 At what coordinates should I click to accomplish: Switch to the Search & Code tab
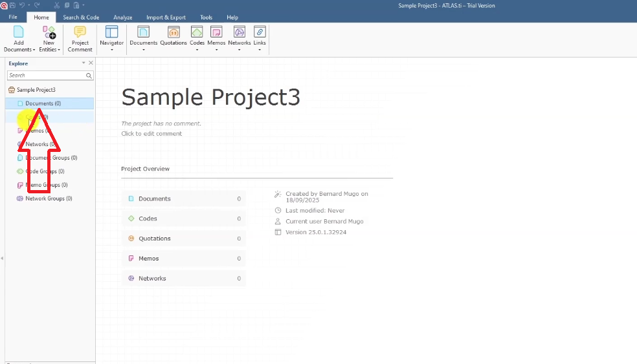point(81,17)
